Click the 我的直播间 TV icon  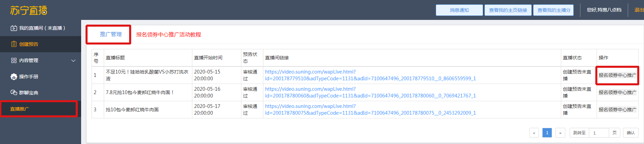click(x=14, y=28)
